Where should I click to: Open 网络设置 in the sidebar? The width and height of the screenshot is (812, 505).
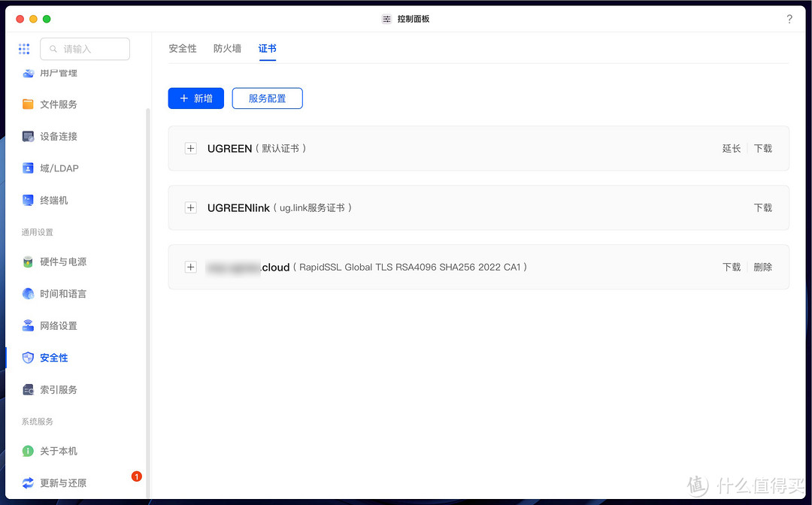point(59,325)
